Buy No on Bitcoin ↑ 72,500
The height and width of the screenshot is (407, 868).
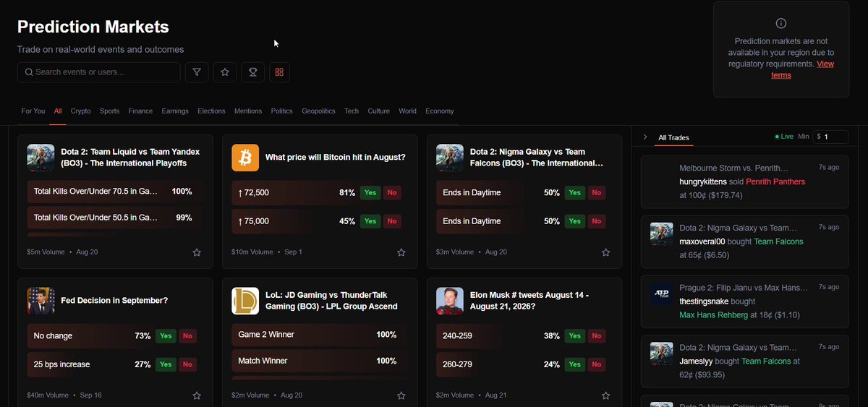(392, 193)
